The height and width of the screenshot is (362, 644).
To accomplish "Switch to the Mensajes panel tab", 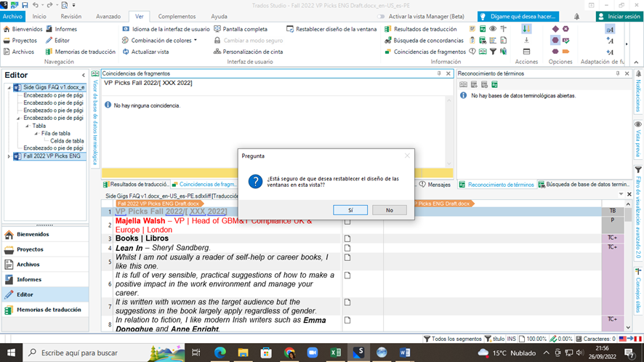I will click(x=435, y=185).
